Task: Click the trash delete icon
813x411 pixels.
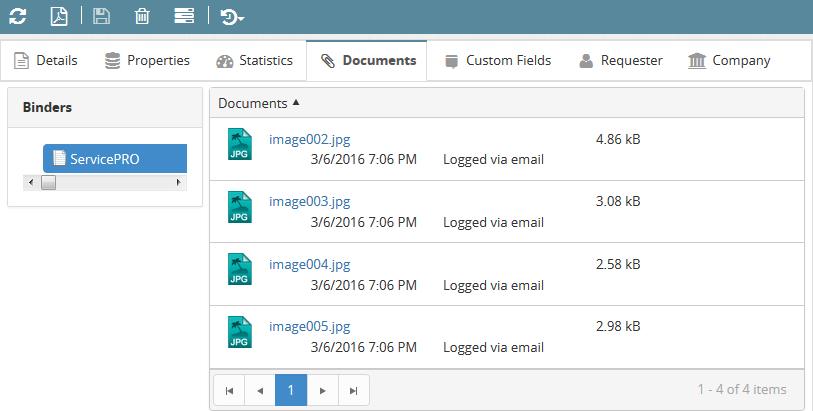Action: point(142,16)
